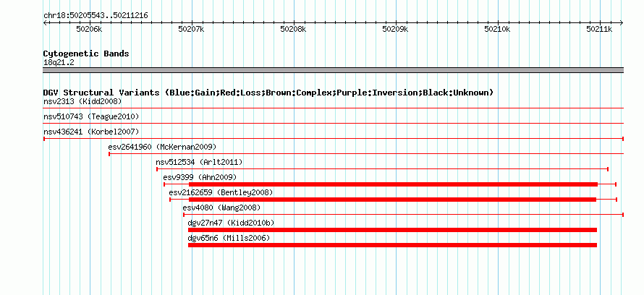The width and height of the screenshot is (644, 295).
Task: Select the esv9399 (Ahn2009) label
Action: tap(200, 177)
